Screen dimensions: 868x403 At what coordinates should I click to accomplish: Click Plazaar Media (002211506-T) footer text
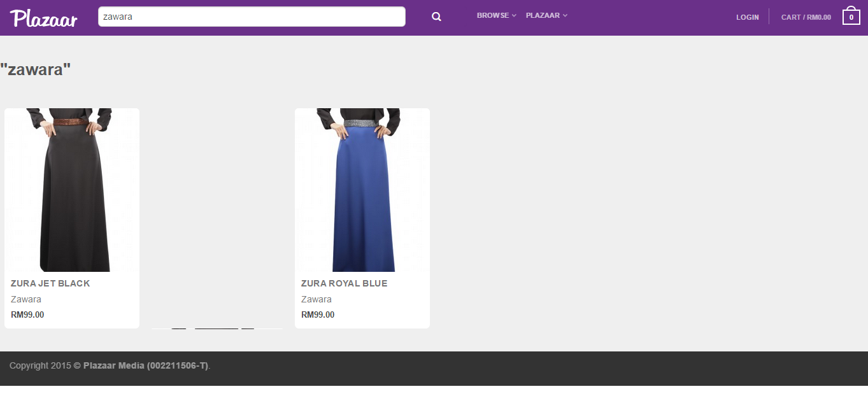pyautogui.click(x=146, y=365)
